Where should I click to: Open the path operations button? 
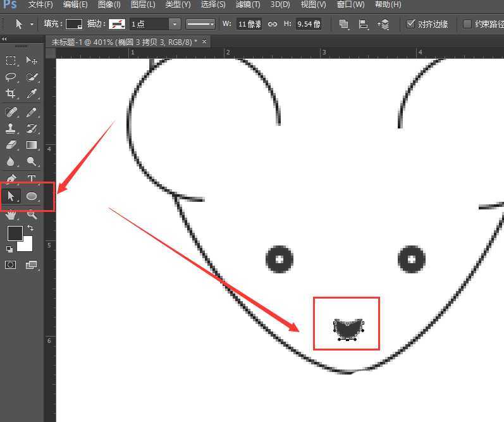pos(343,24)
